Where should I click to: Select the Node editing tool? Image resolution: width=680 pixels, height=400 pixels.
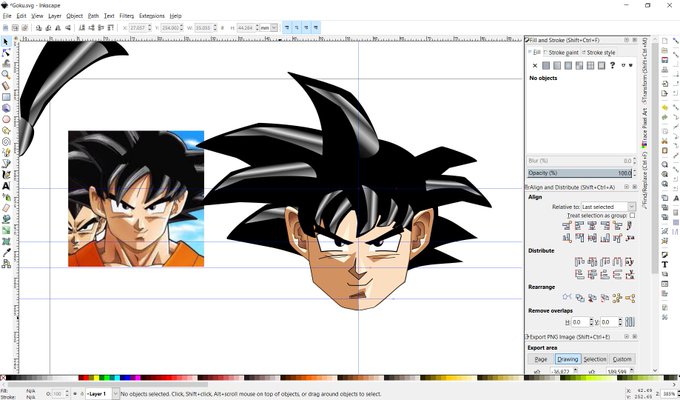tap(6, 52)
